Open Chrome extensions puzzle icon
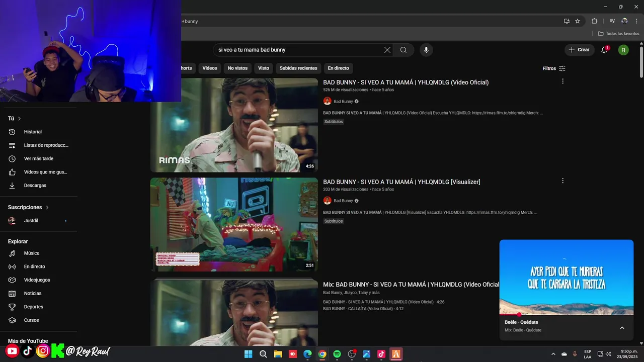This screenshot has width=644, height=362. pos(595,21)
